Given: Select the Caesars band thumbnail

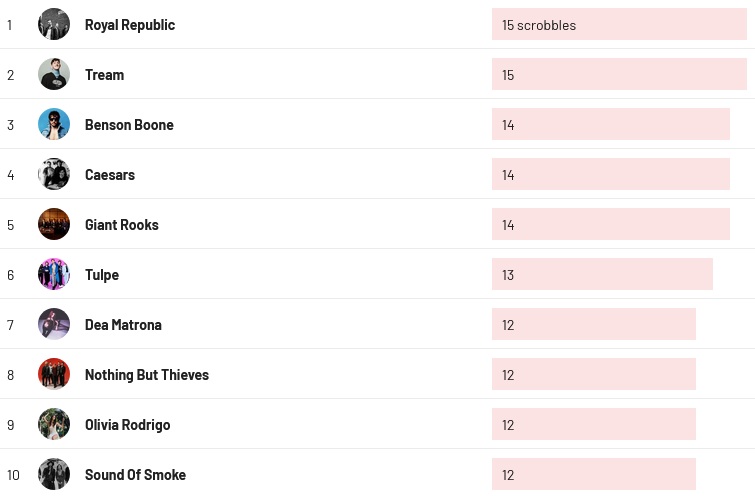Looking at the screenshot, I should (54, 174).
